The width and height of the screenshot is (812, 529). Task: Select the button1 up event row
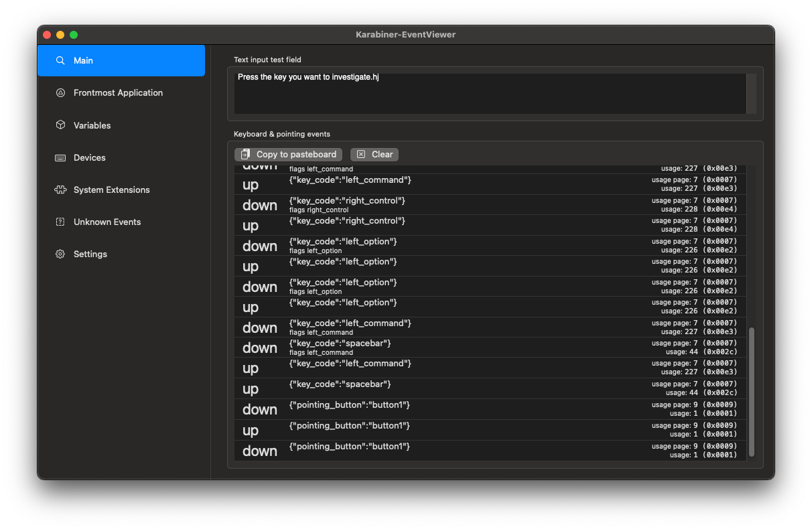click(490, 430)
